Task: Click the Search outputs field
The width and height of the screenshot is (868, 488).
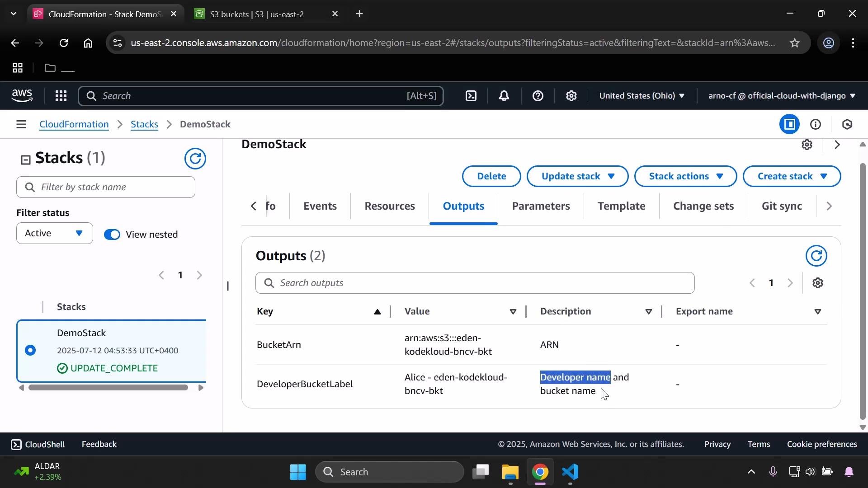Action: 475,283
